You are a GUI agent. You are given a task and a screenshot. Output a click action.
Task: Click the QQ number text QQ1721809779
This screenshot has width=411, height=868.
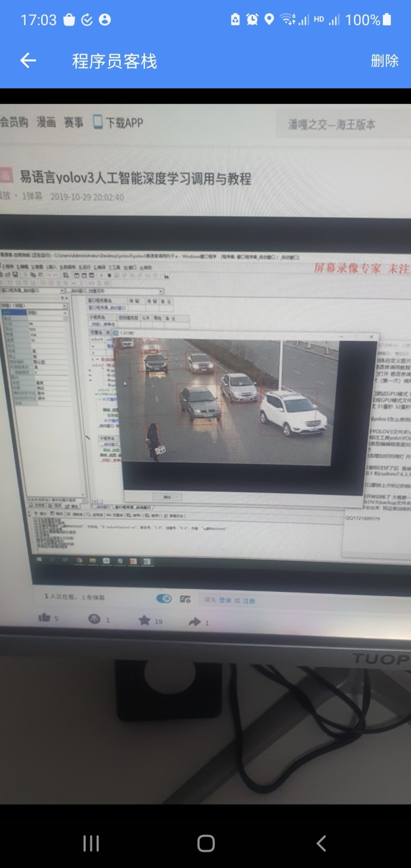pos(363,518)
